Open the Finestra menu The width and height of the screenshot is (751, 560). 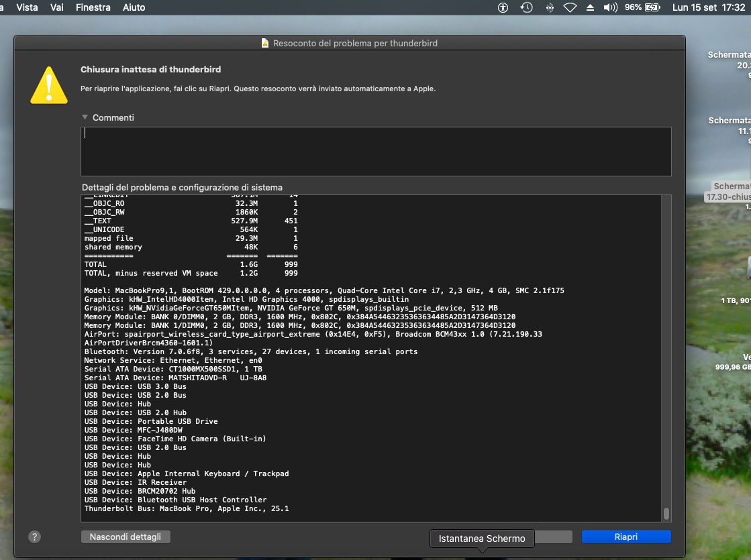[x=93, y=8]
